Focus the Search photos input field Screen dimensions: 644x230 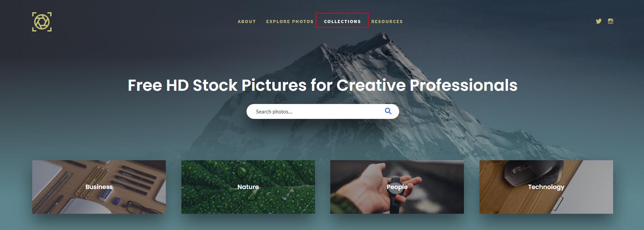tap(323, 111)
